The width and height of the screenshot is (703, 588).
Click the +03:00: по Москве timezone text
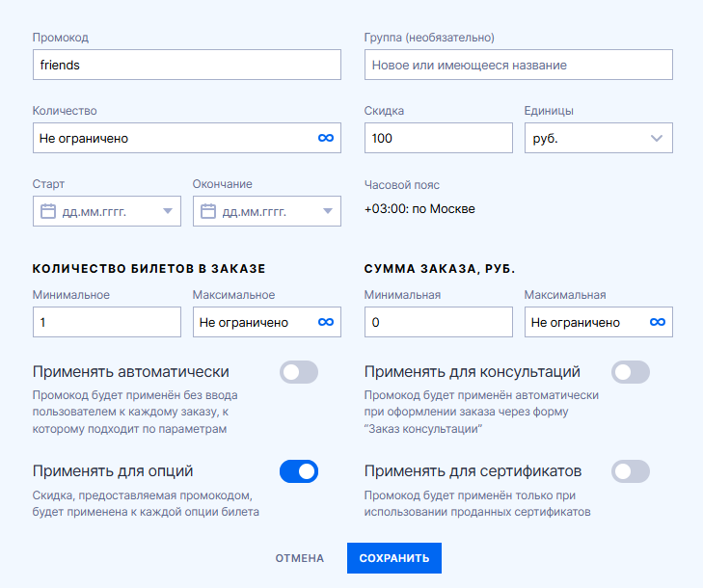pyautogui.click(x=419, y=209)
